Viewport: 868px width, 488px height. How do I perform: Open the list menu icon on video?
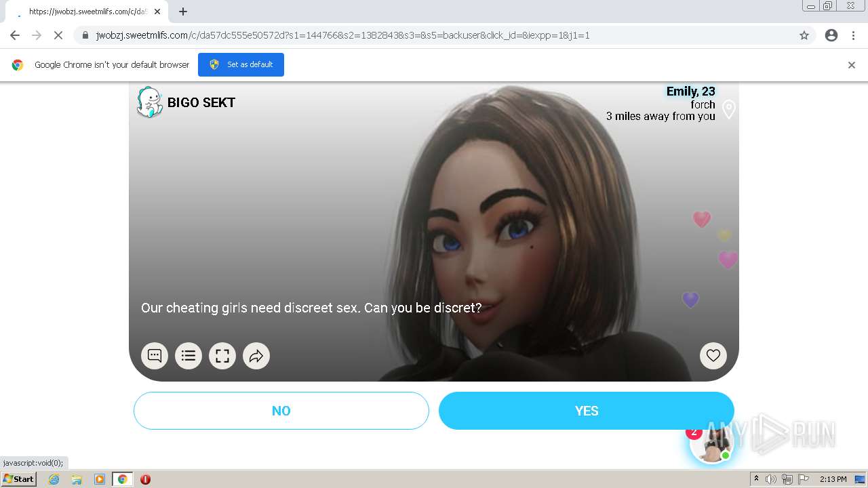189,356
